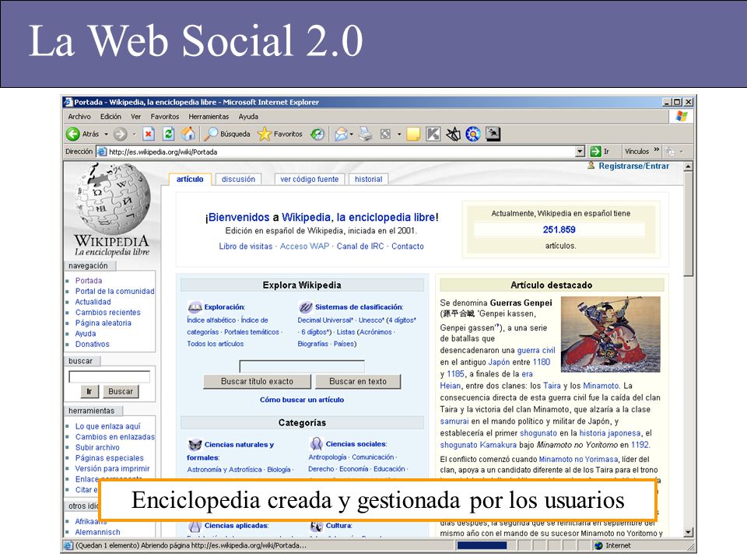Click the black kite-shaped toolbar icon
This screenshot has width=747, height=560.
[x=453, y=135]
